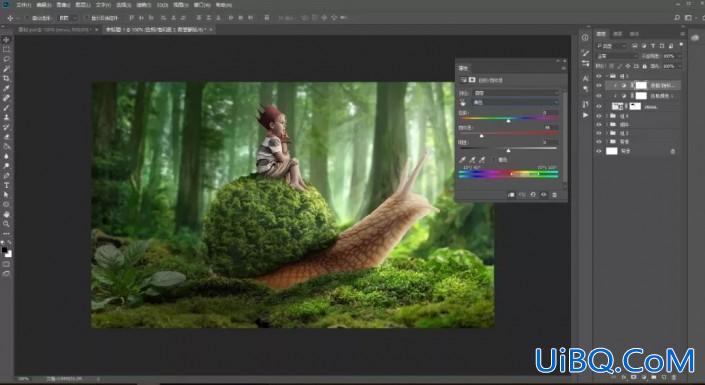The width and height of the screenshot is (705, 385).
Task: Select the Hand tool
Action: (6, 214)
